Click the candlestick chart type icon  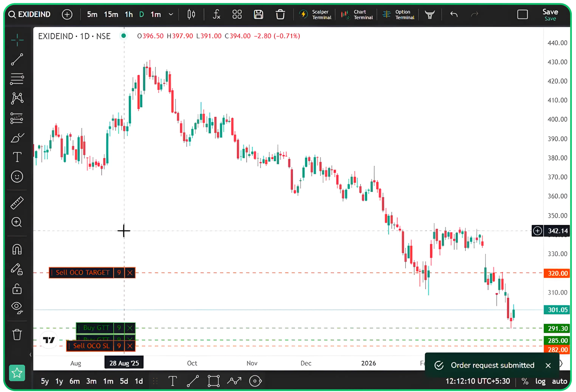pyautogui.click(x=191, y=14)
